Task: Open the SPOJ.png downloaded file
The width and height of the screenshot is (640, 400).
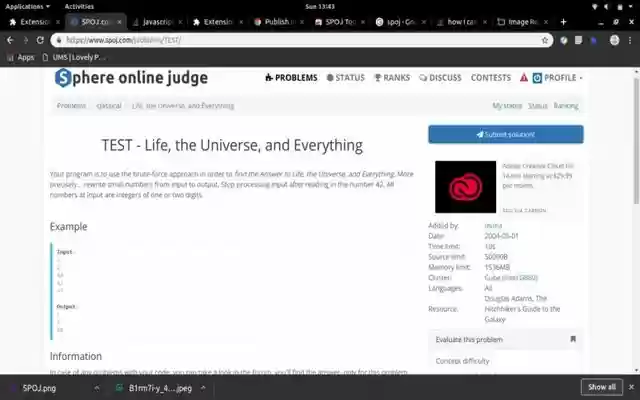Action: point(39,388)
